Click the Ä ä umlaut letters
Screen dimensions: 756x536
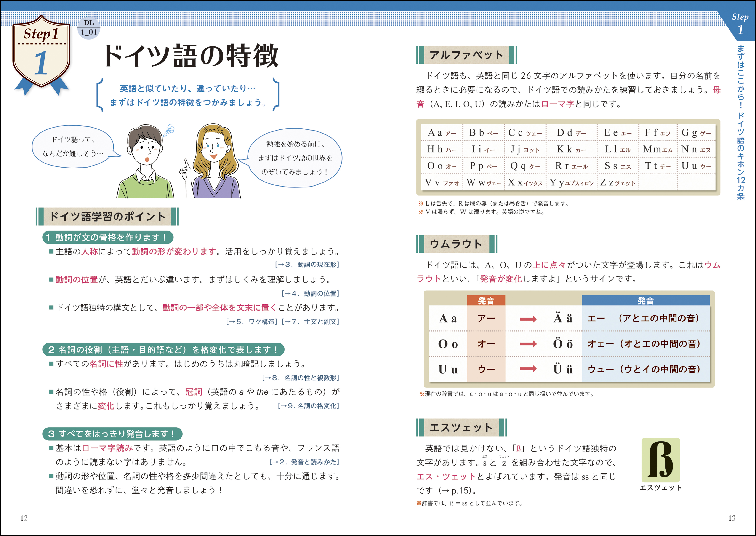(562, 318)
